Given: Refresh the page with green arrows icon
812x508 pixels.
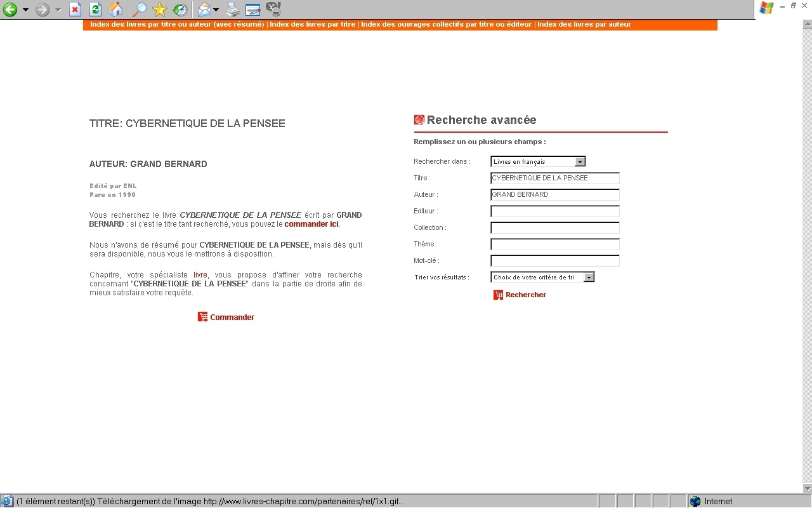Looking at the screenshot, I should pos(96,10).
